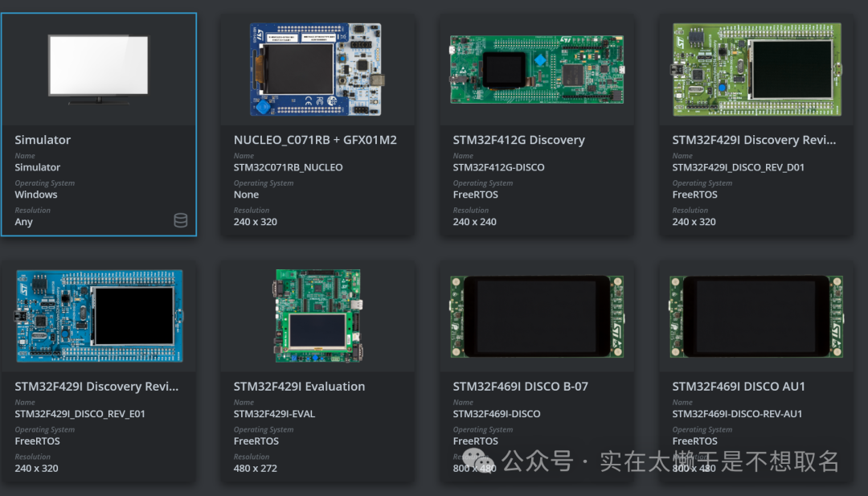This screenshot has height=496, width=868.
Task: Click the "STM32F412G Discovery" heading
Action: coord(518,140)
